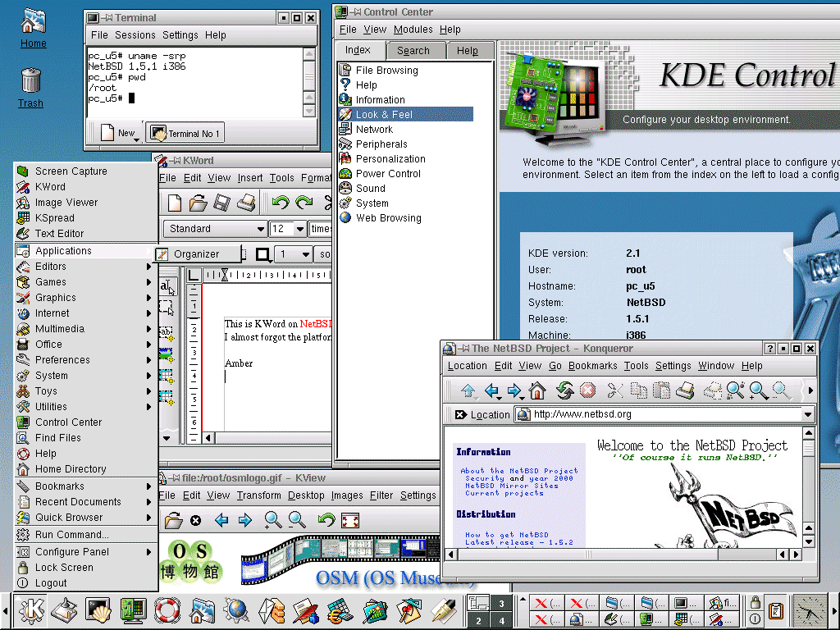Click Konqueror's Forward arrow icon
This screenshot has width=840, height=630.
(x=515, y=391)
